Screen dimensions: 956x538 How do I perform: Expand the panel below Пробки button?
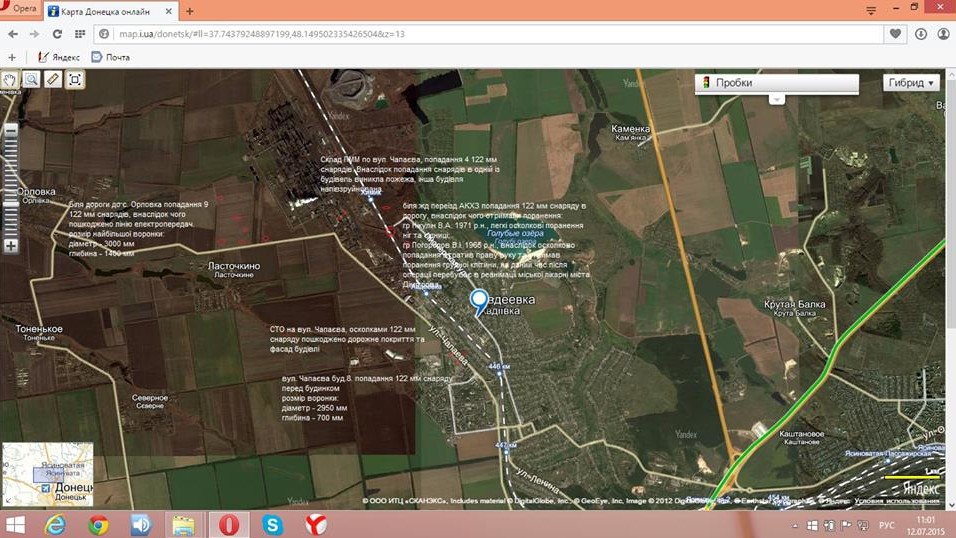[x=776, y=99]
